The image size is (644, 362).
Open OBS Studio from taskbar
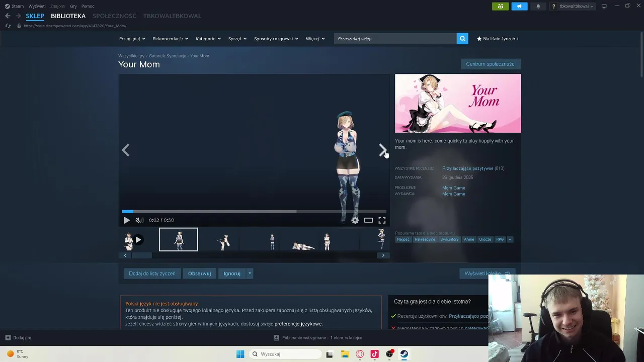tap(389, 354)
